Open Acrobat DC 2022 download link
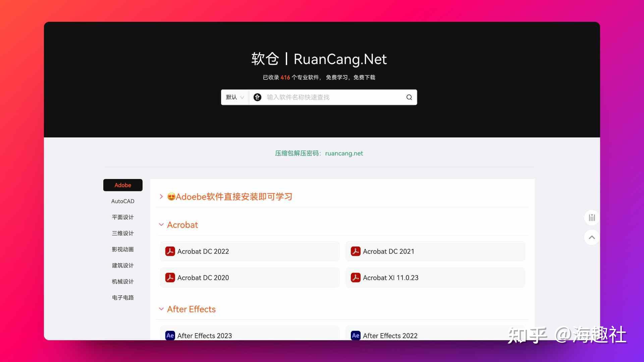 [250, 251]
